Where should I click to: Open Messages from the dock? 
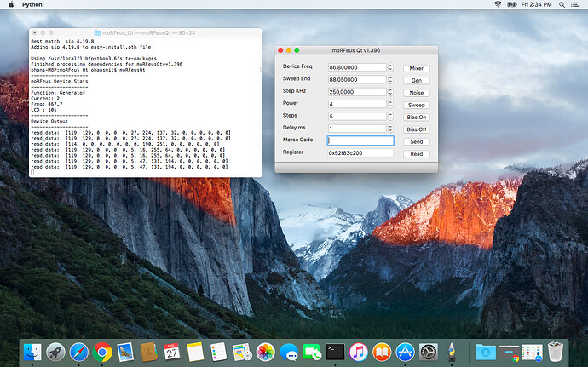(289, 352)
